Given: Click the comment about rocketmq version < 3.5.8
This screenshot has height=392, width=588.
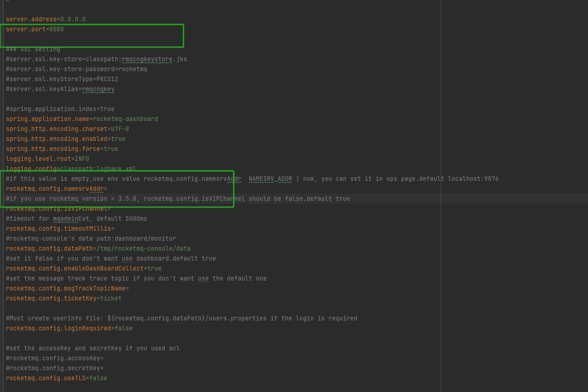Looking at the screenshot, I should click(x=178, y=199).
